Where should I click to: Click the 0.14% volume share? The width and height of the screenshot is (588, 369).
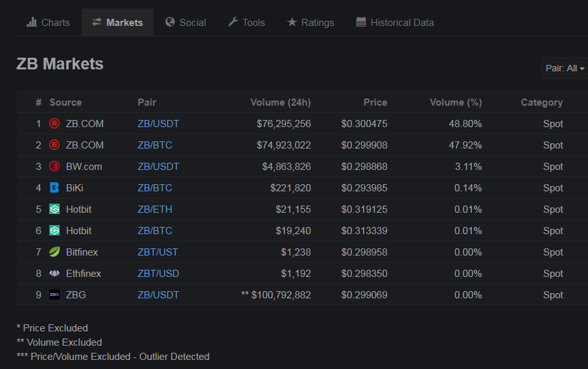coord(468,188)
